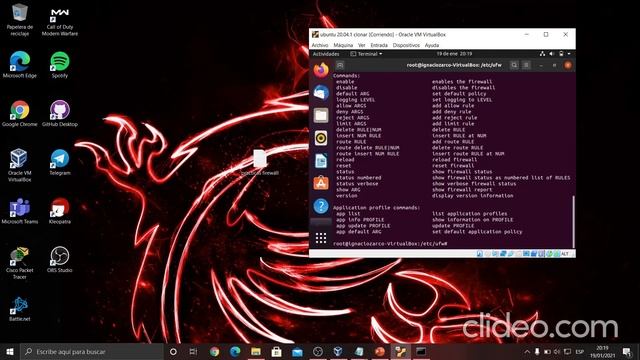
Task: Switch to the black console window on taskbar
Action: pyautogui.click(x=421, y=351)
